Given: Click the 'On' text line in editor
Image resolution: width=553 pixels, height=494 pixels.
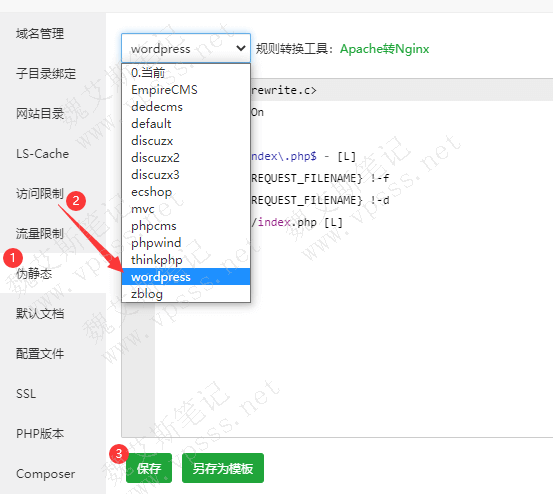Looking at the screenshot, I should coord(257,112).
